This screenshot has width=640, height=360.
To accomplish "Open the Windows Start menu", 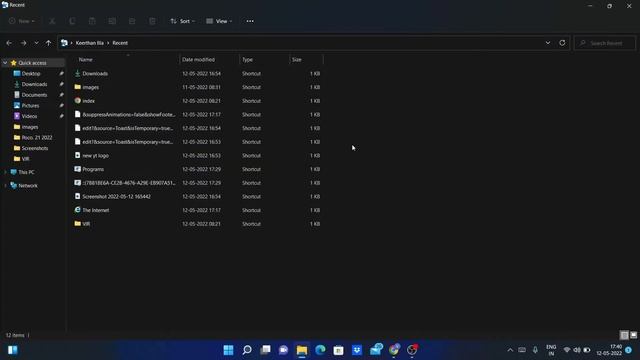I will [x=229, y=350].
